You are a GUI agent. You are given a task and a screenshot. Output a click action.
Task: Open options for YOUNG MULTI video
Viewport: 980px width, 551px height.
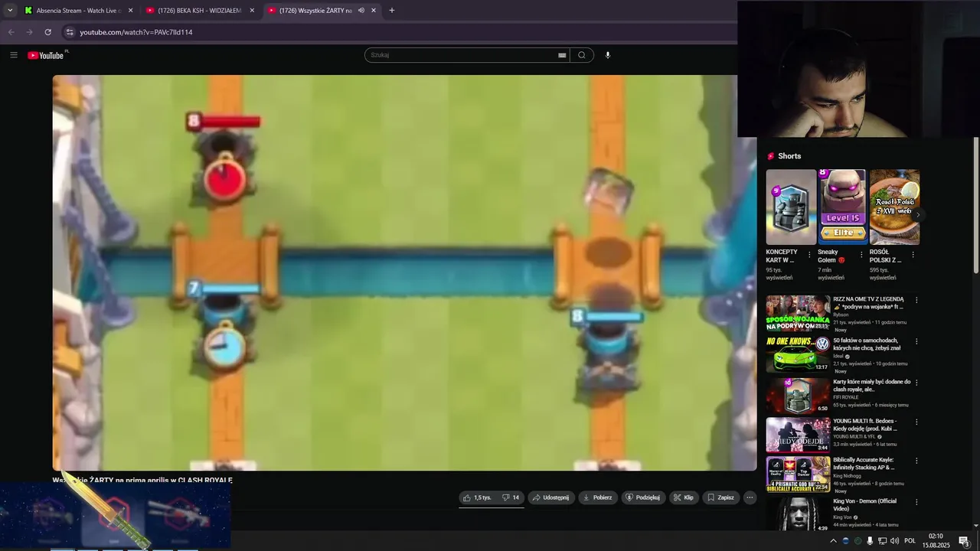pyautogui.click(x=916, y=422)
